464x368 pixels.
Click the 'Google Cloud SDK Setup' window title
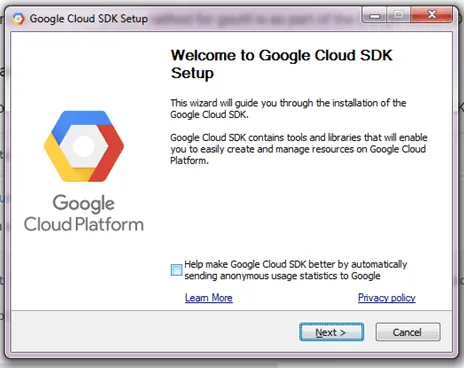pyautogui.click(x=89, y=19)
